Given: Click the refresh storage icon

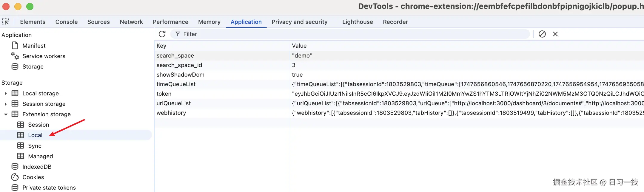Looking at the screenshot, I should coord(162,34).
